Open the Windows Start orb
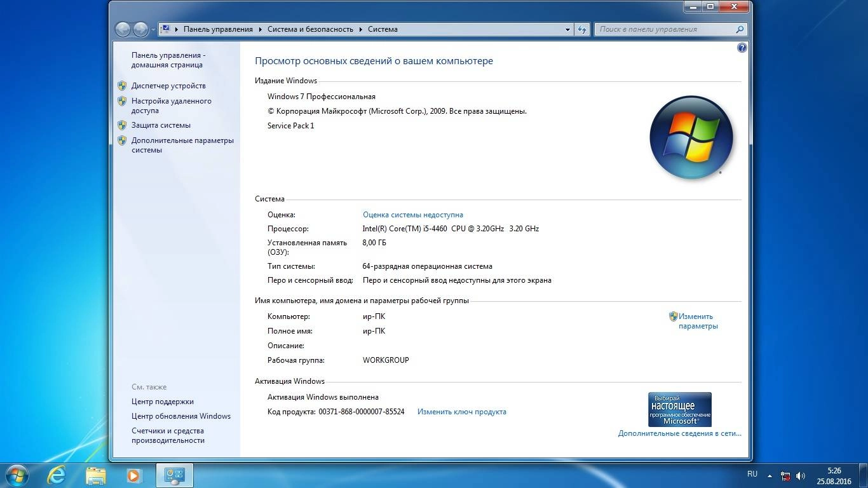This screenshot has height=488, width=868. (16, 475)
